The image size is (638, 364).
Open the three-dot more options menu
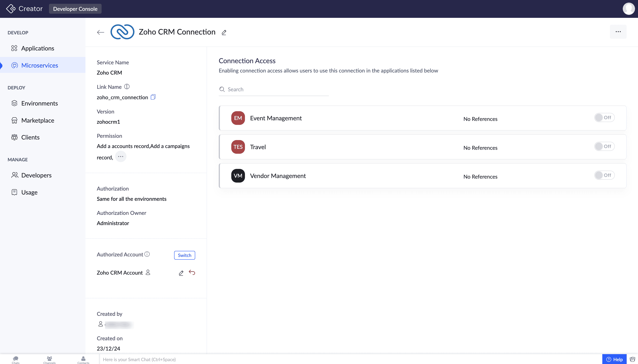click(x=618, y=32)
